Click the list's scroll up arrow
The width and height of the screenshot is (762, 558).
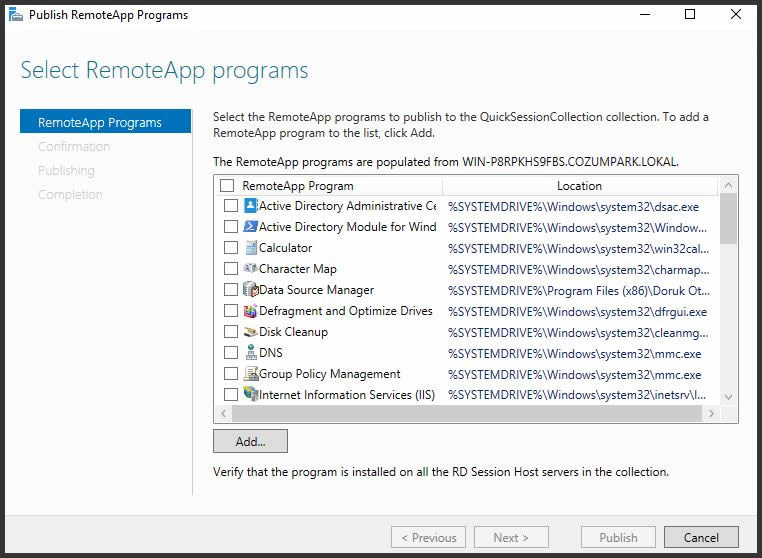[728, 185]
